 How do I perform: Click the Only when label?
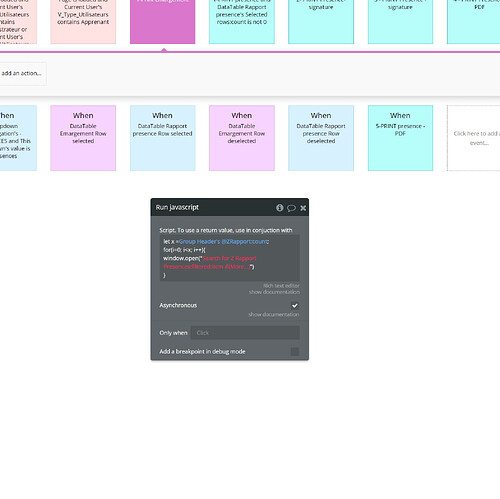173,333
